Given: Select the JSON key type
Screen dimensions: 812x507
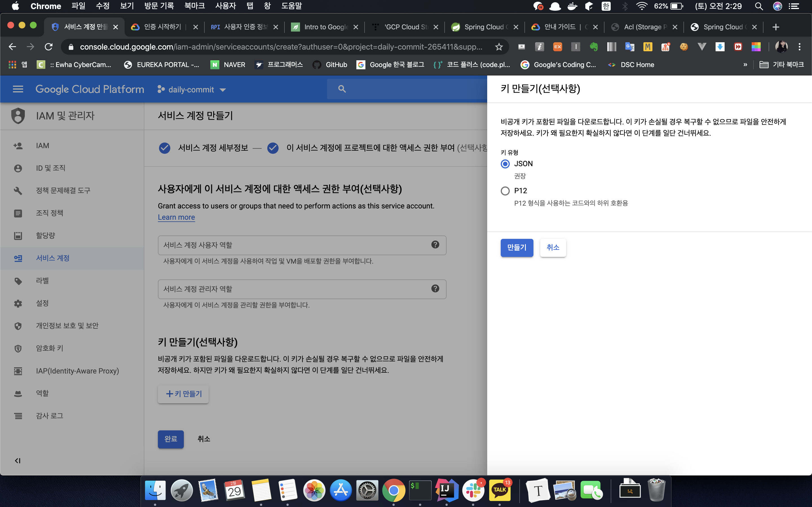Looking at the screenshot, I should 505,164.
